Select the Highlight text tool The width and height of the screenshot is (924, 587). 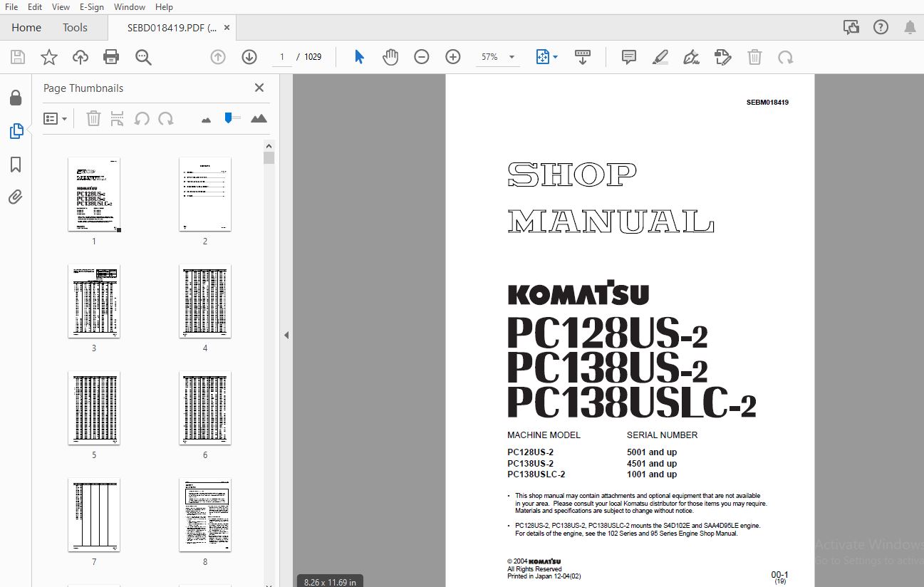660,57
